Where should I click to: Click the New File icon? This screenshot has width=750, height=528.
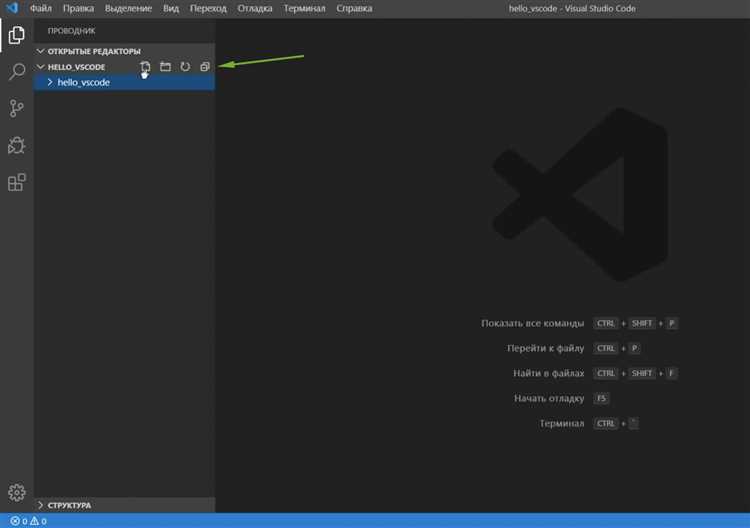[x=145, y=67]
